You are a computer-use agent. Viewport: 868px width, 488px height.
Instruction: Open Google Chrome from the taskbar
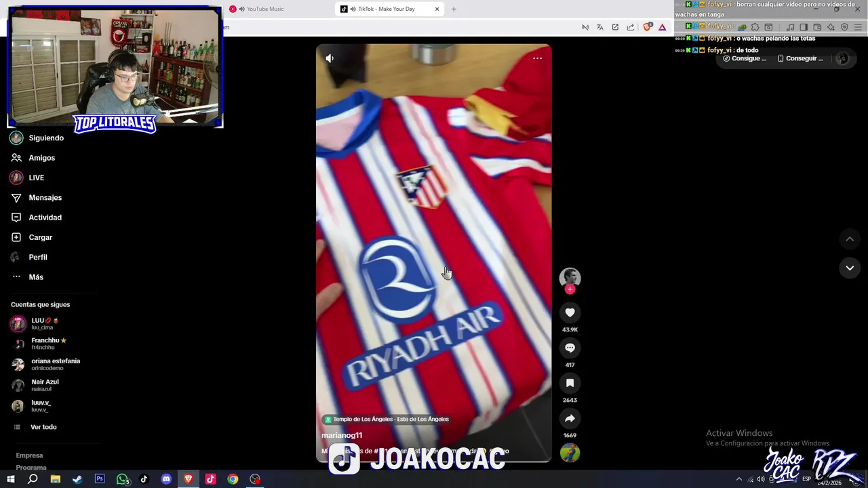pyautogui.click(x=233, y=479)
